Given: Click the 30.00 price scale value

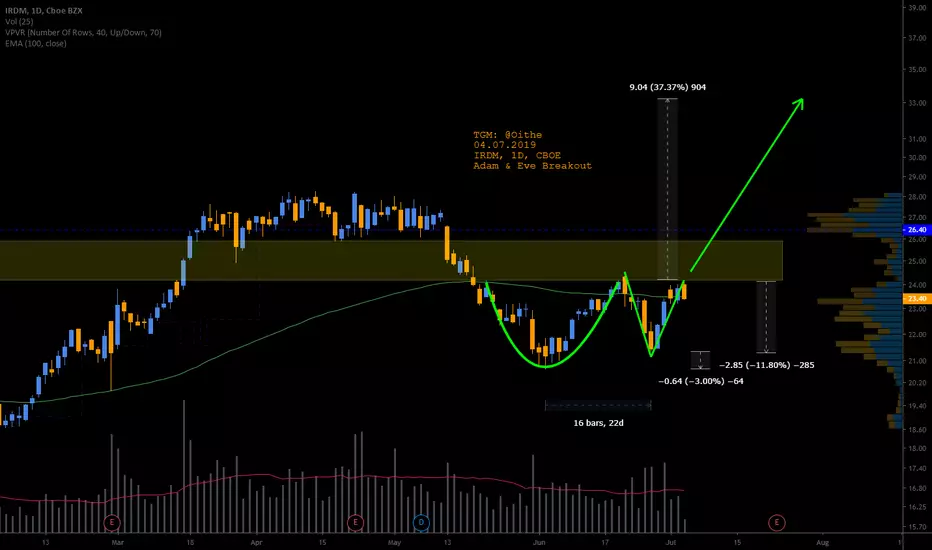Looking at the screenshot, I should coord(917,158).
